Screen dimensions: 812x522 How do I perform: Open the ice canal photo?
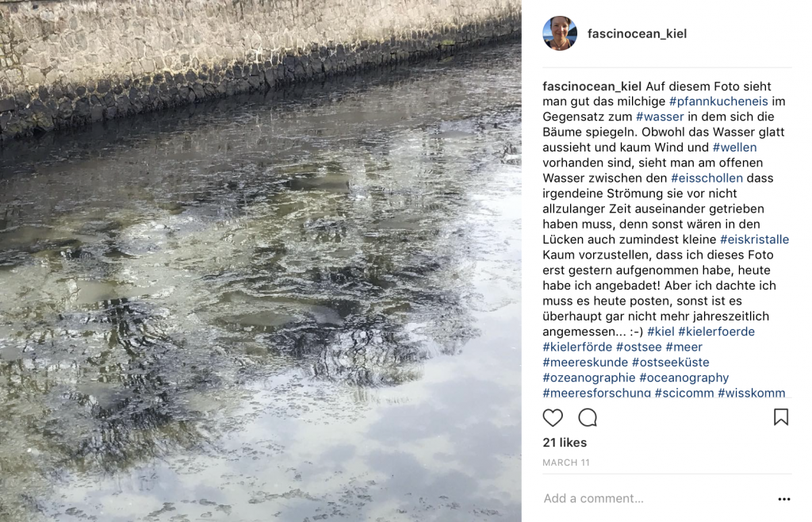click(x=260, y=261)
